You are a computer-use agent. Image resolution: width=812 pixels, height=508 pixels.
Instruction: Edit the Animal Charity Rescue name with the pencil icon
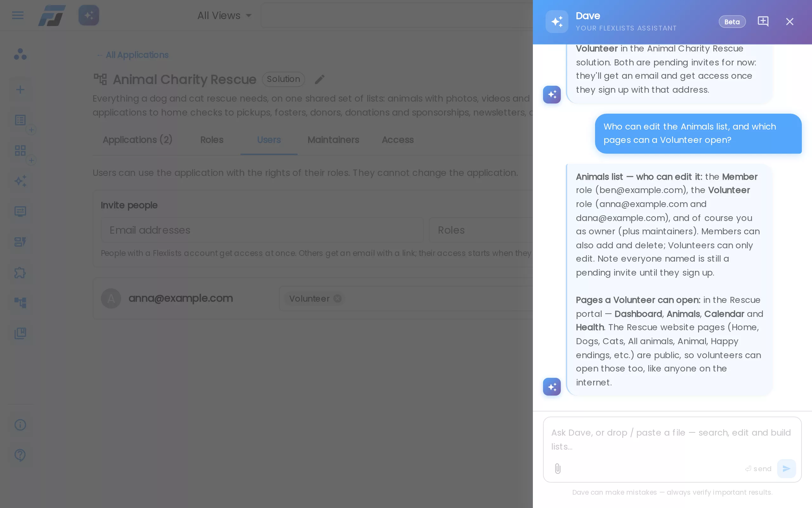click(319, 80)
